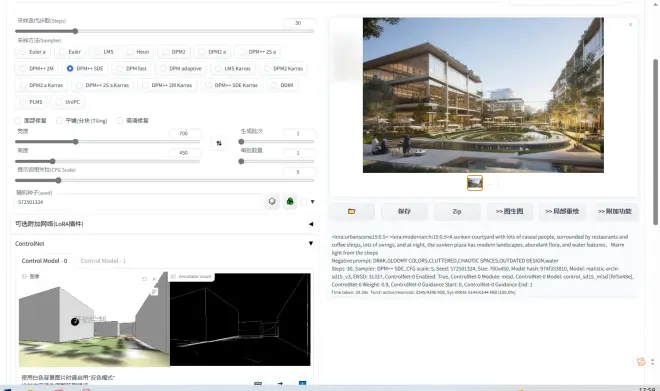Adjust the height slider set to 450

pos(107,161)
